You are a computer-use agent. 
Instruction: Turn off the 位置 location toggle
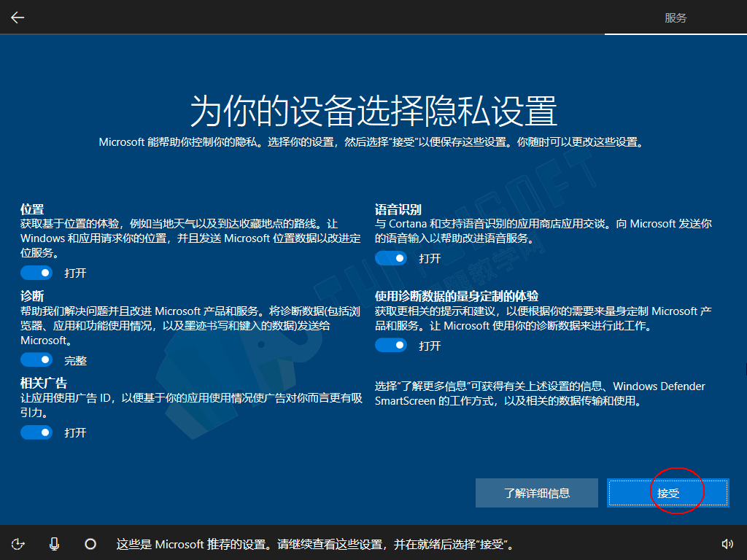point(36,273)
